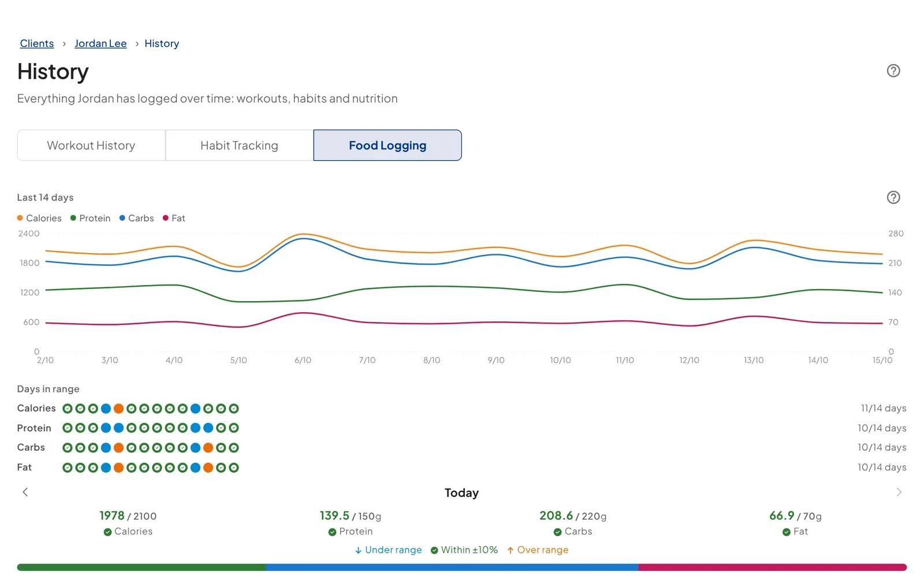The image size is (924, 578).
Task: Click the '6/10' date label on chart axis
Action: [303, 361]
